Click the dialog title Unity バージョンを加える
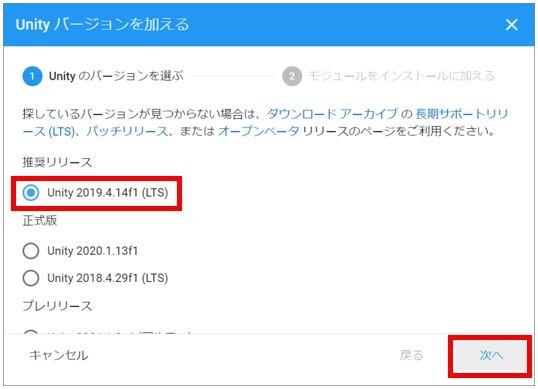Image resolution: width=538 pixels, height=389 pixels. click(x=102, y=25)
